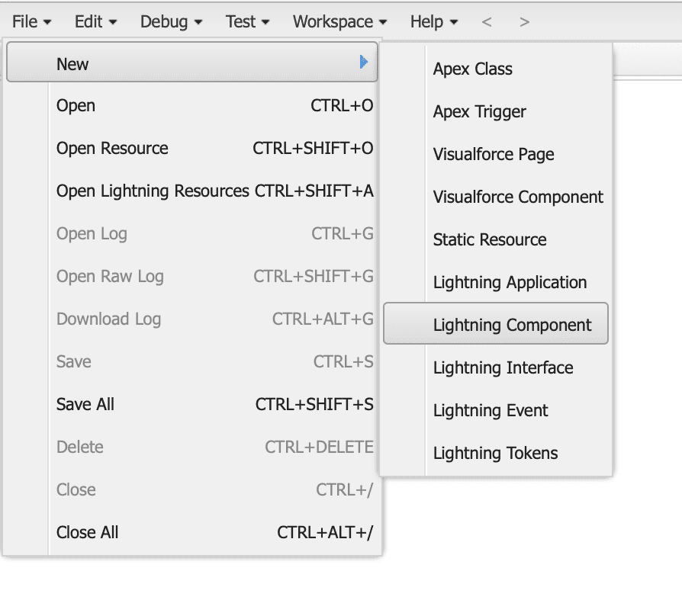Create a new Apex Trigger
Viewport: 682px width, 616px height.
pos(496,111)
